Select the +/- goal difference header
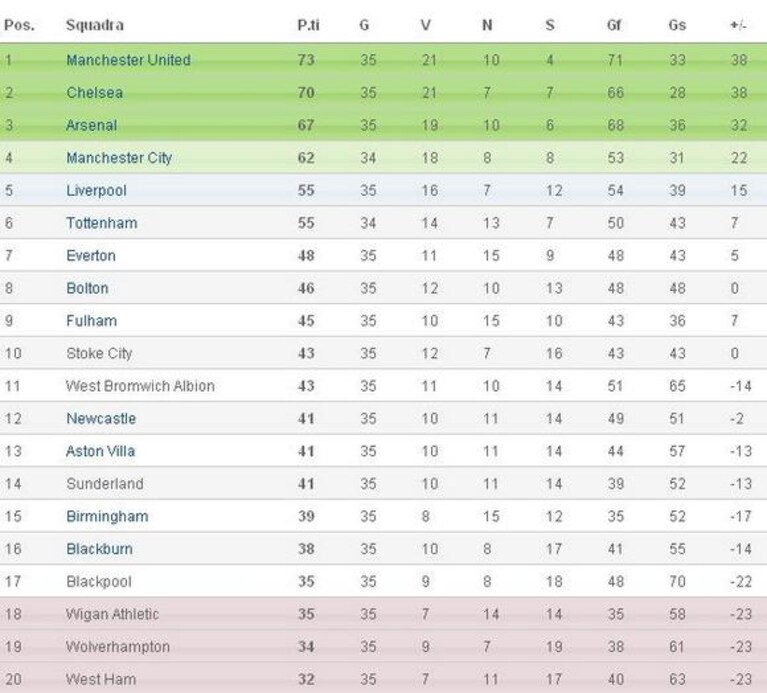Screen dimensions: 767x693 click(739, 25)
